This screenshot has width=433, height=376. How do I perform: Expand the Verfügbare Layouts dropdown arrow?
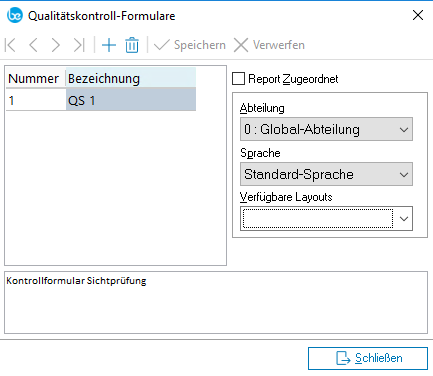coord(404,219)
